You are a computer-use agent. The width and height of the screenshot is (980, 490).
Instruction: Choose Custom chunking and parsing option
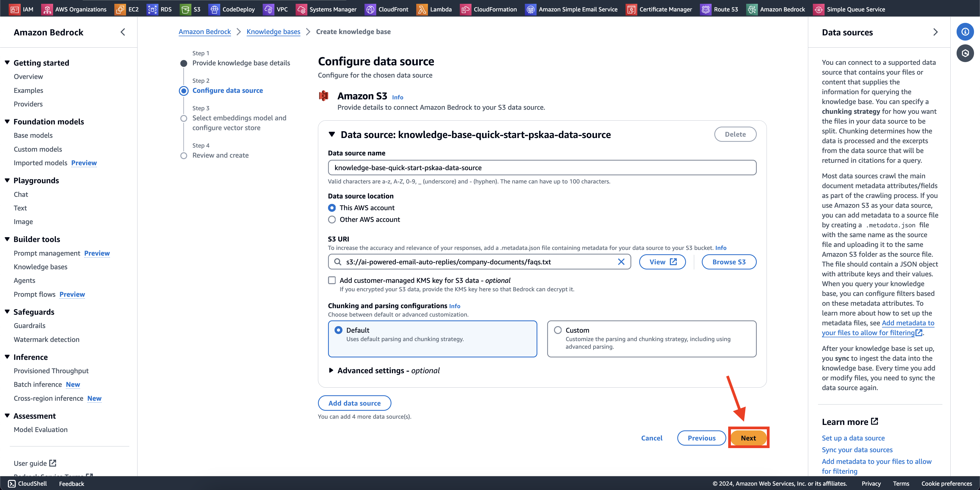point(652,339)
